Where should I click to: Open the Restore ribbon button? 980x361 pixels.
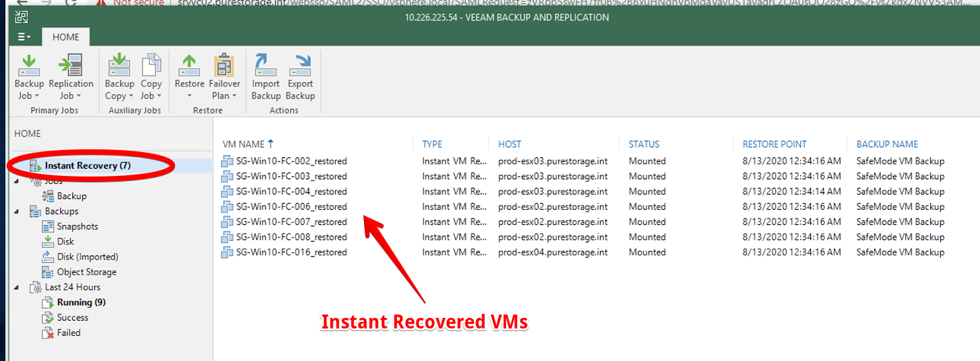click(190, 78)
